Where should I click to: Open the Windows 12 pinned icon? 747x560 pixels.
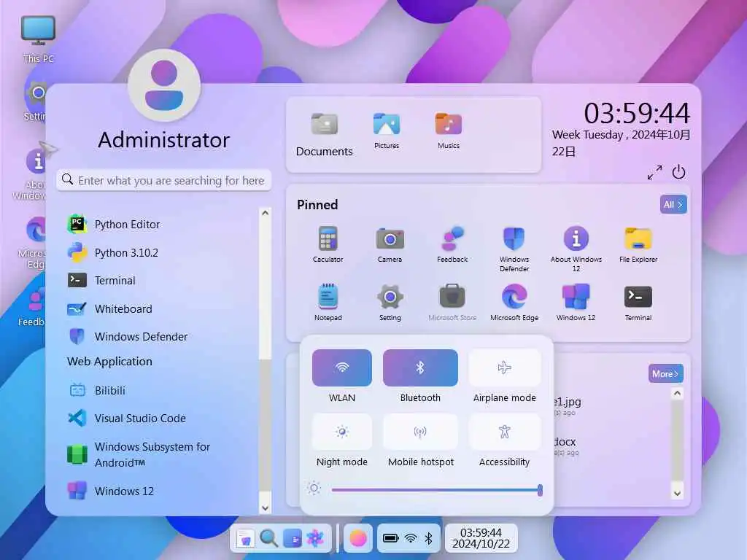576,303
